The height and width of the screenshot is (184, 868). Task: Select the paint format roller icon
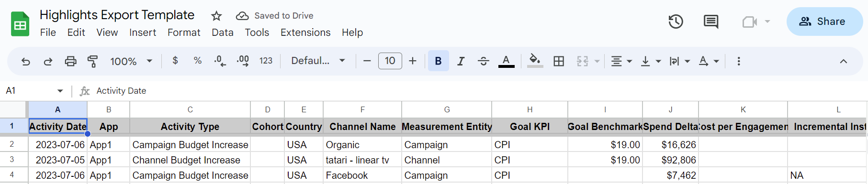tap(92, 61)
